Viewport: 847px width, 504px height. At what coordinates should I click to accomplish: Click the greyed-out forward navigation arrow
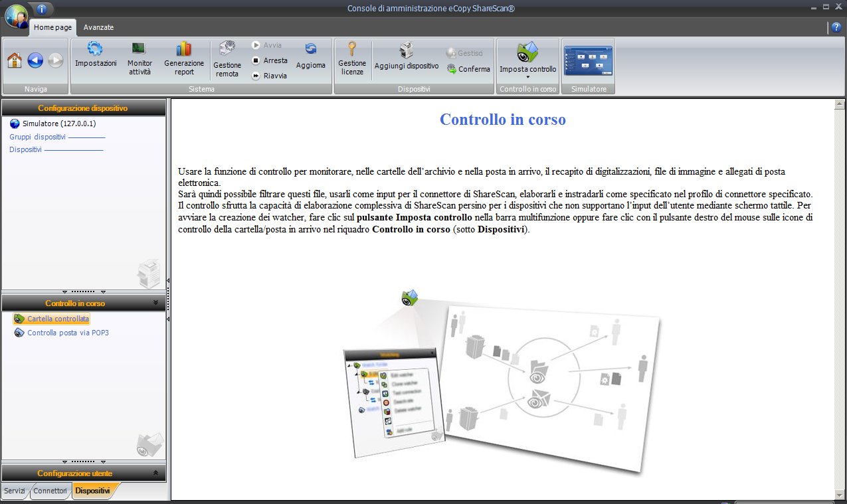coord(55,60)
